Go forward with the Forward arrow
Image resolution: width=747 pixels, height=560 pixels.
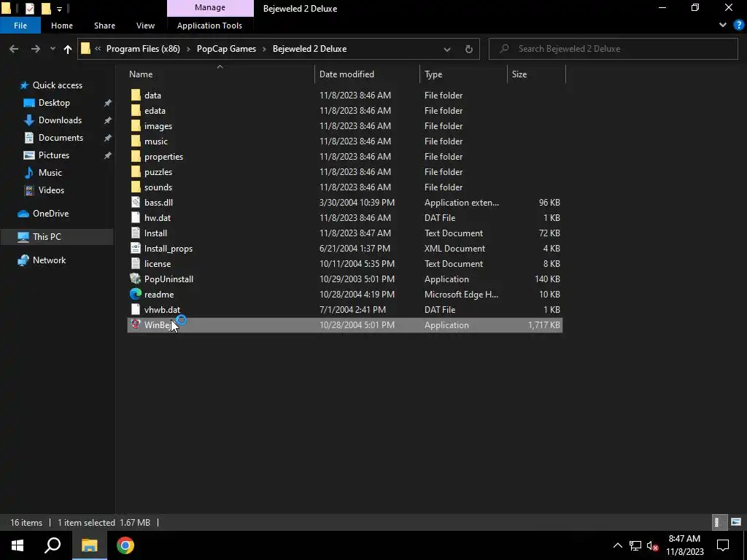(x=36, y=49)
